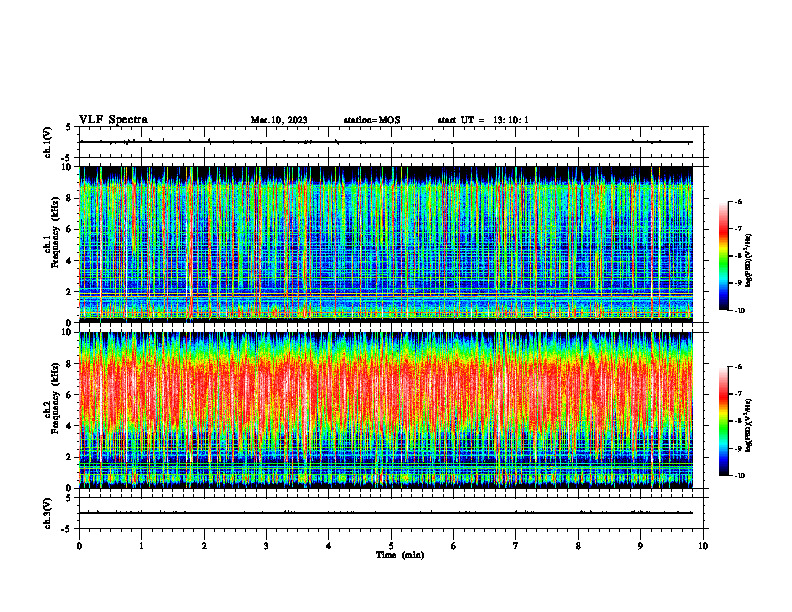Click the ch.1(V) axis "5" tick label
The width and height of the screenshot is (792, 612).
point(69,127)
